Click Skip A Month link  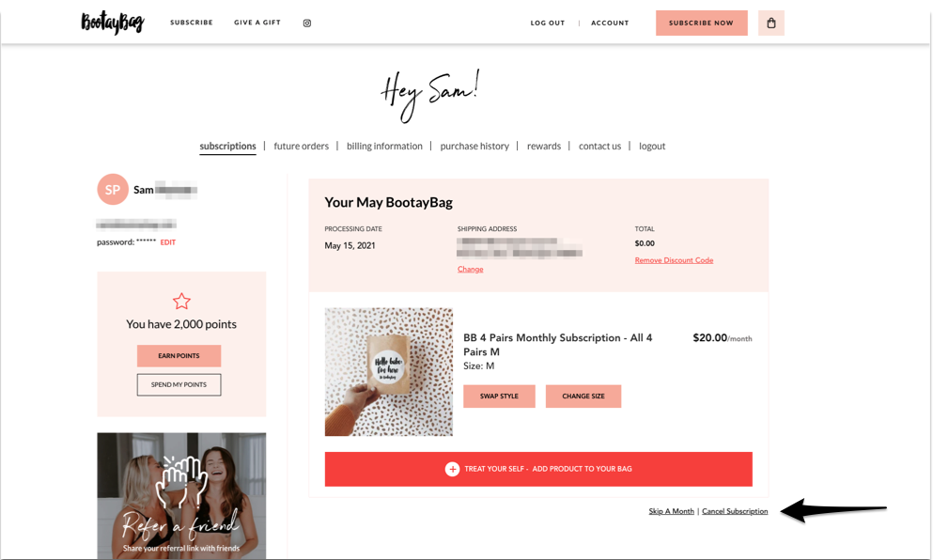pos(671,511)
